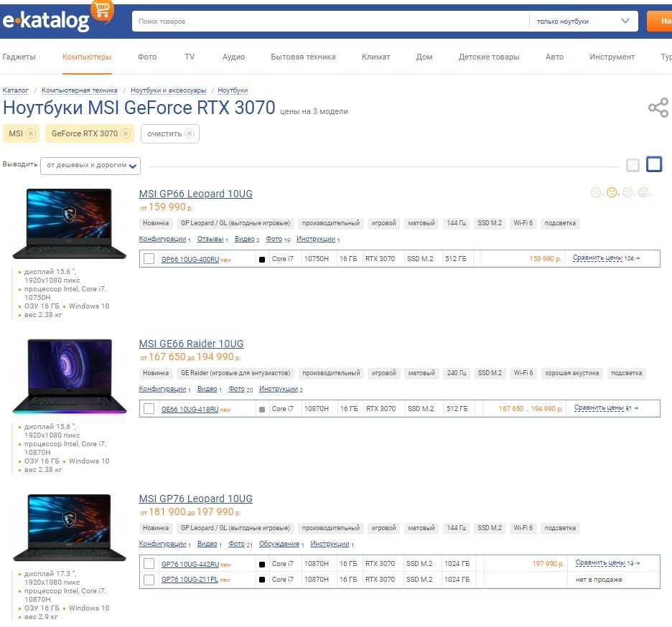This screenshot has height=627, width=672.
Task: Focus the Поиск товаров search field
Action: [330, 21]
